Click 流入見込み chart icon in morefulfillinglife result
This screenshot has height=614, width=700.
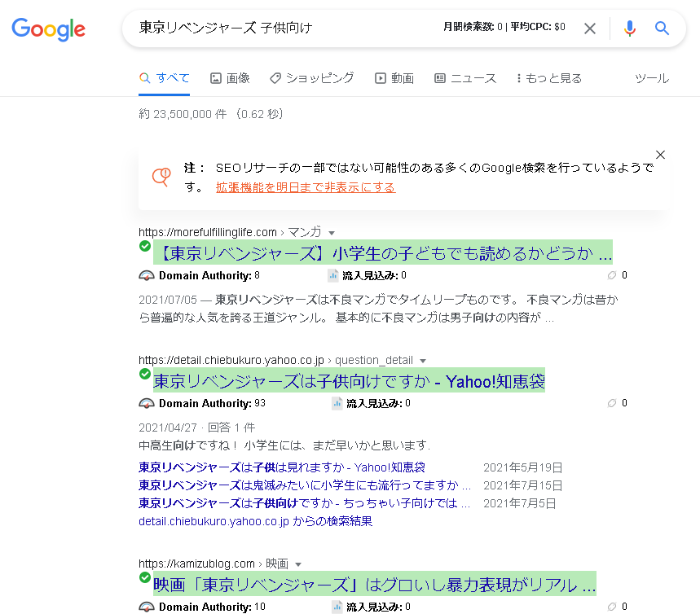(333, 275)
